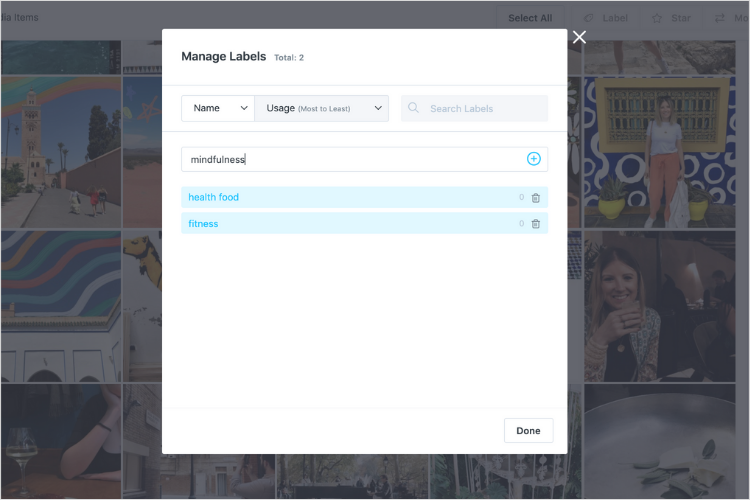Open the Usage (Most to Least) dropdown
The height and width of the screenshot is (500, 750).
tap(321, 108)
